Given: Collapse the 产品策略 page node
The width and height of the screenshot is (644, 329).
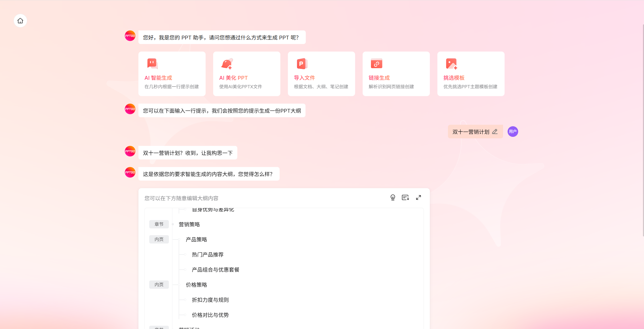Looking at the screenshot, I should pyautogui.click(x=179, y=239).
